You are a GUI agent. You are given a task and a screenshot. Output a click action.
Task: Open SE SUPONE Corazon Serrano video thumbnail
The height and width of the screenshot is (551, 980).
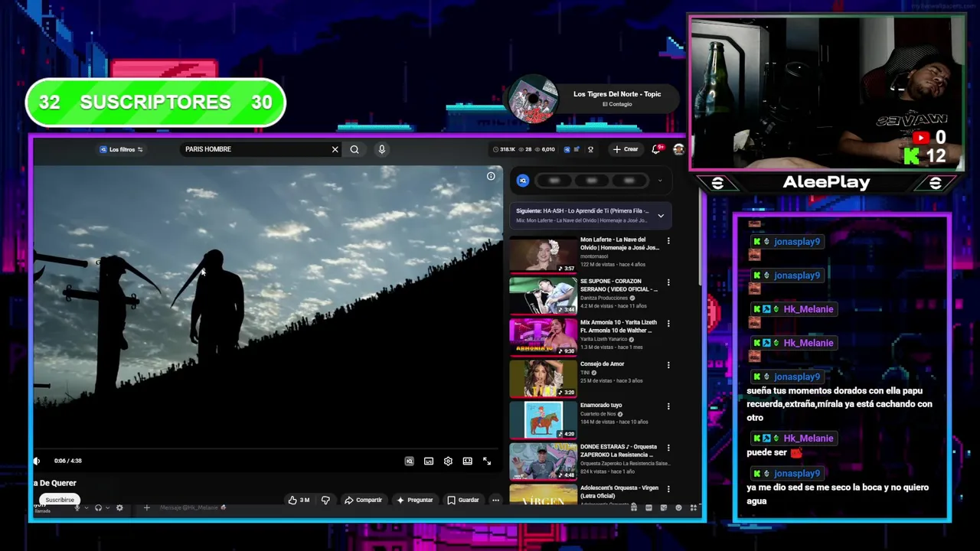tap(543, 295)
